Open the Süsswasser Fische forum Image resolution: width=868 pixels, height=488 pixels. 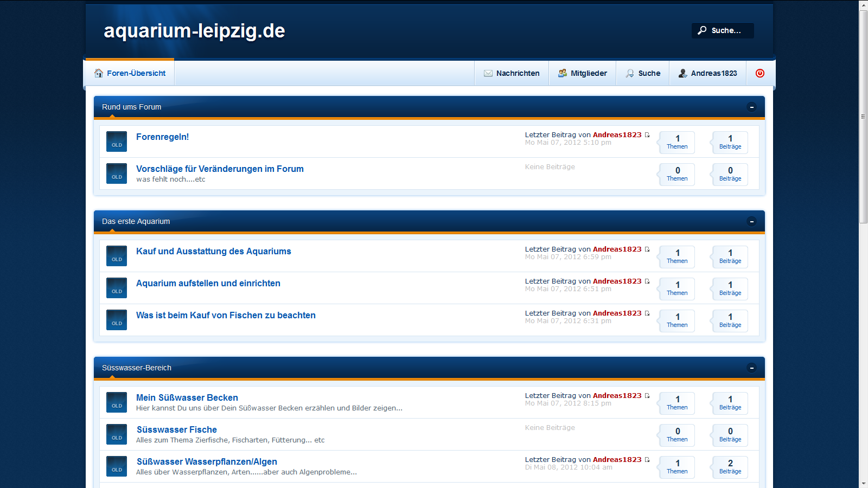(177, 430)
